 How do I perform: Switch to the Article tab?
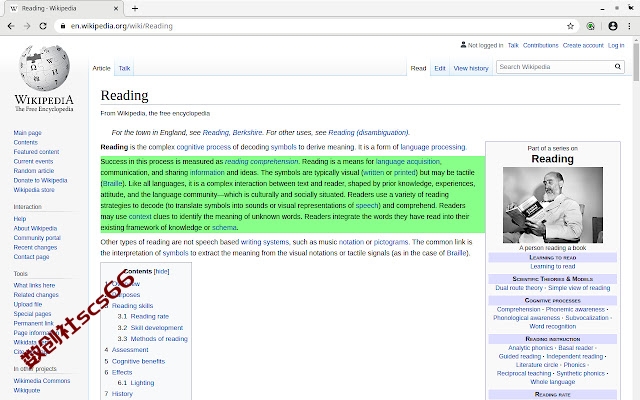click(x=101, y=68)
